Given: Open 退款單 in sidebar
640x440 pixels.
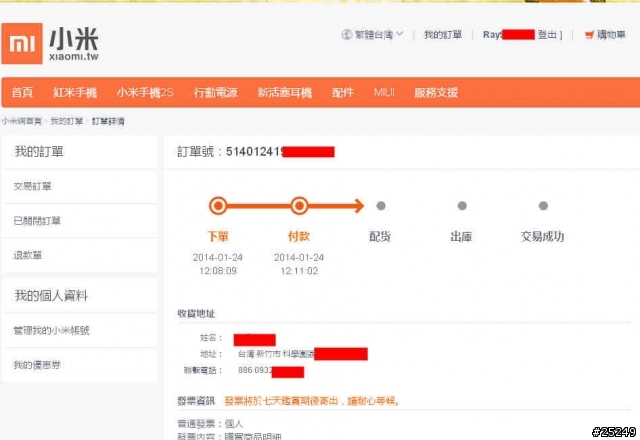Looking at the screenshot, I should 28,255.
